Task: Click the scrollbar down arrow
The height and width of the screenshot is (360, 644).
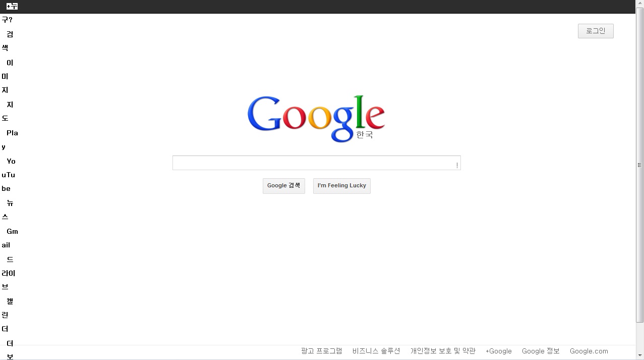Action: pyautogui.click(x=639, y=355)
